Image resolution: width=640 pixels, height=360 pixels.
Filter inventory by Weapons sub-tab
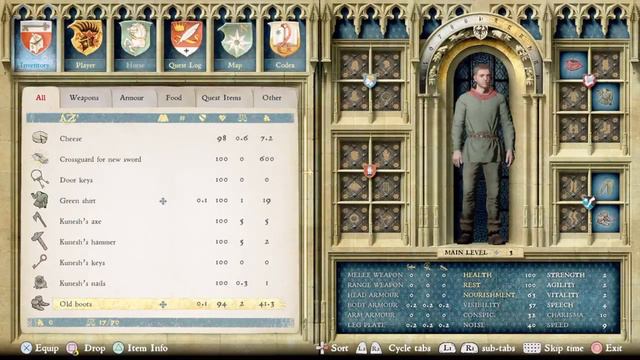(x=84, y=98)
